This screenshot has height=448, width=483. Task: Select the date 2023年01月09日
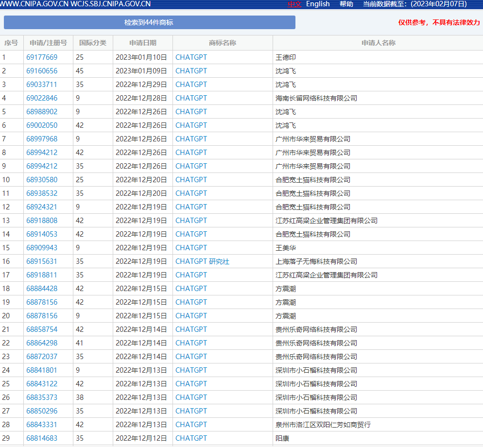coord(141,71)
